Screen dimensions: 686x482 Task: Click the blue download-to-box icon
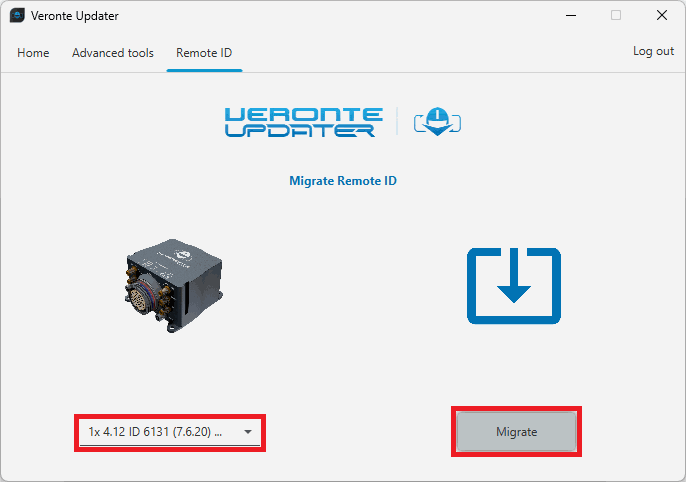pyautogui.click(x=514, y=286)
